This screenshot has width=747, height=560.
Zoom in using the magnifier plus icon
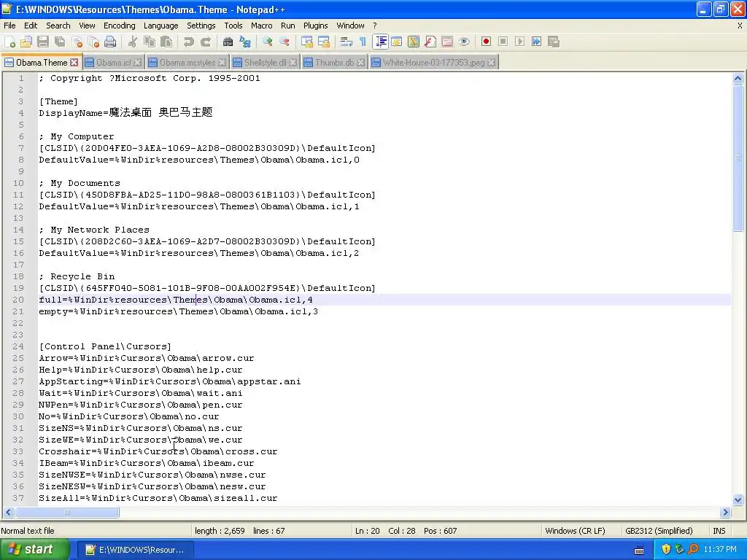pos(267,42)
